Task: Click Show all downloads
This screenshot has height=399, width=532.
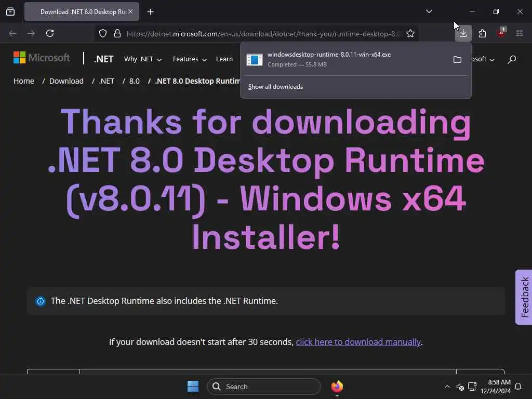Action: [275, 87]
